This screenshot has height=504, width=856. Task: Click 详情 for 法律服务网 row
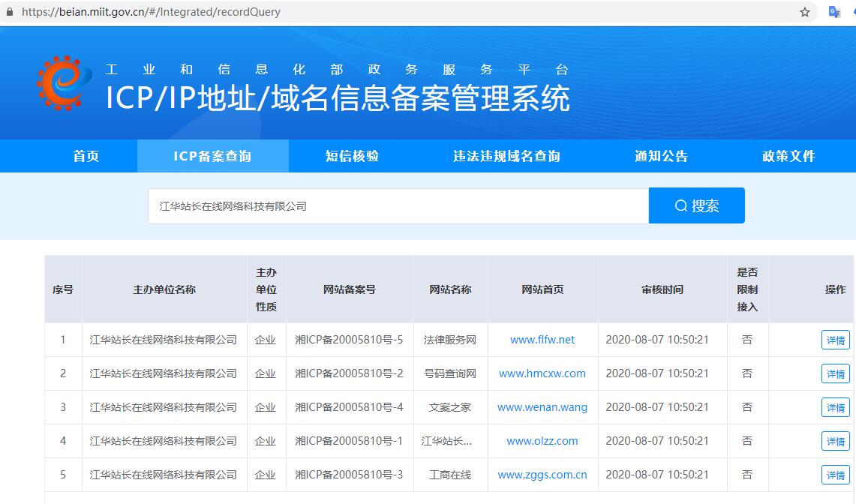[835, 340]
